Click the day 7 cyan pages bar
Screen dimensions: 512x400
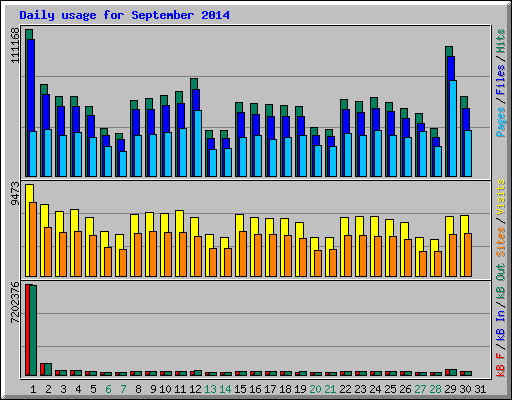tap(123, 164)
